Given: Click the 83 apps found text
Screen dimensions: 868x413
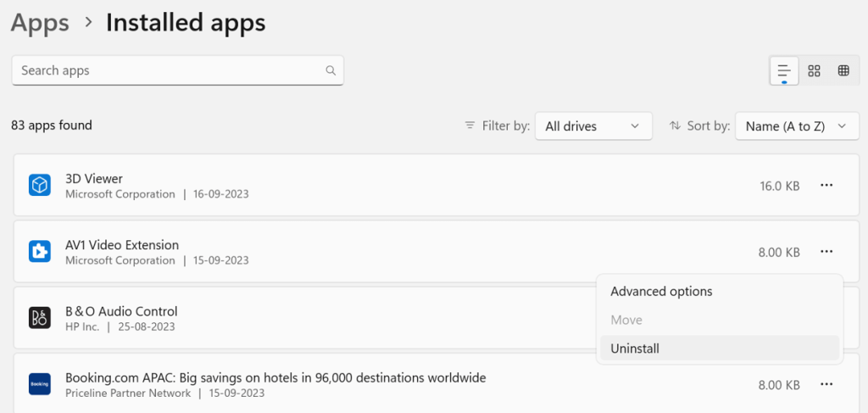Looking at the screenshot, I should pyautogui.click(x=52, y=126).
